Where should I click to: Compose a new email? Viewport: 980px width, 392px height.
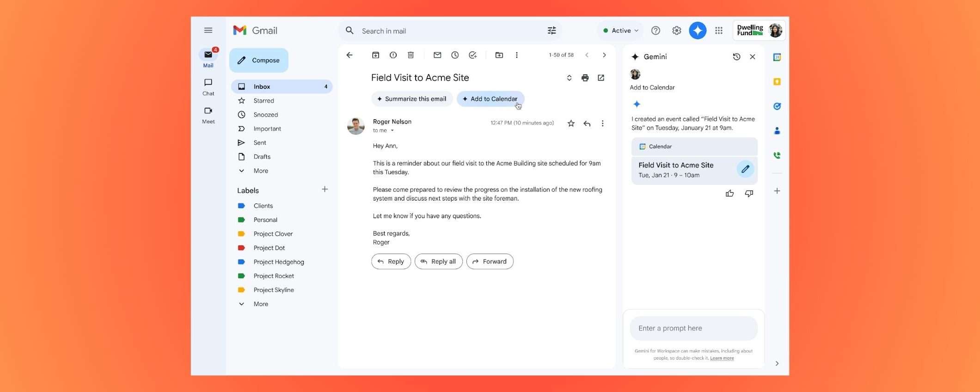click(259, 60)
